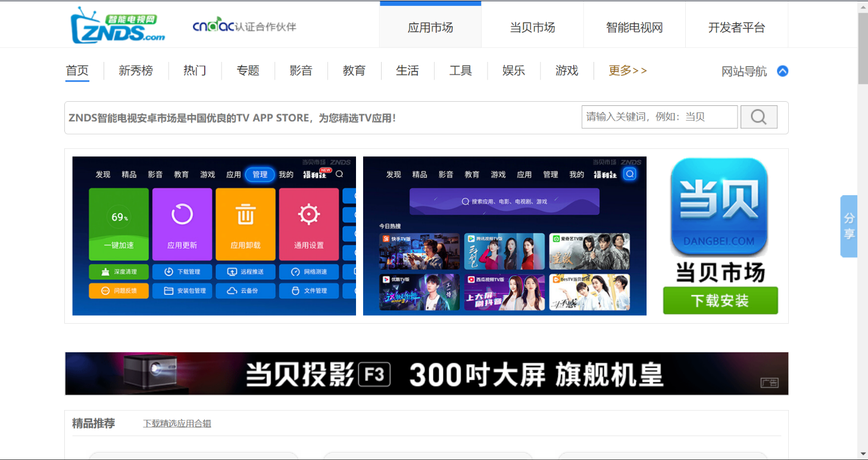The image size is (868, 460).
Task: Open the 分享 share side tab
Action: tap(849, 226)
